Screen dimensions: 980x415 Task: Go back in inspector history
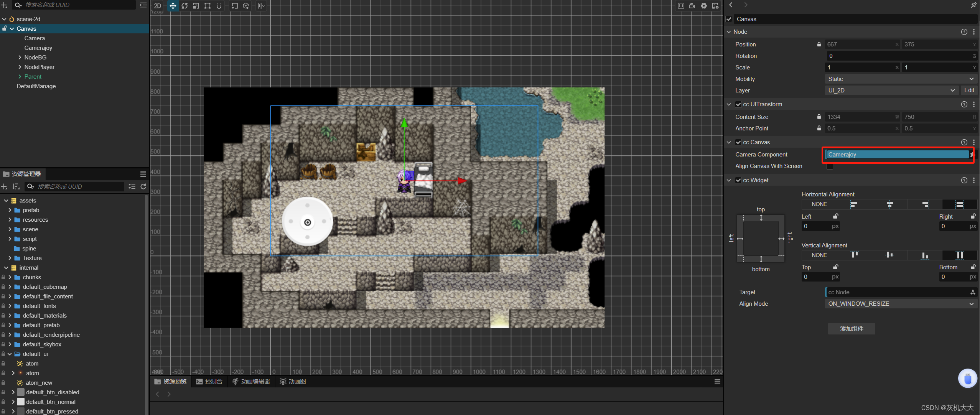click(731, 5)
